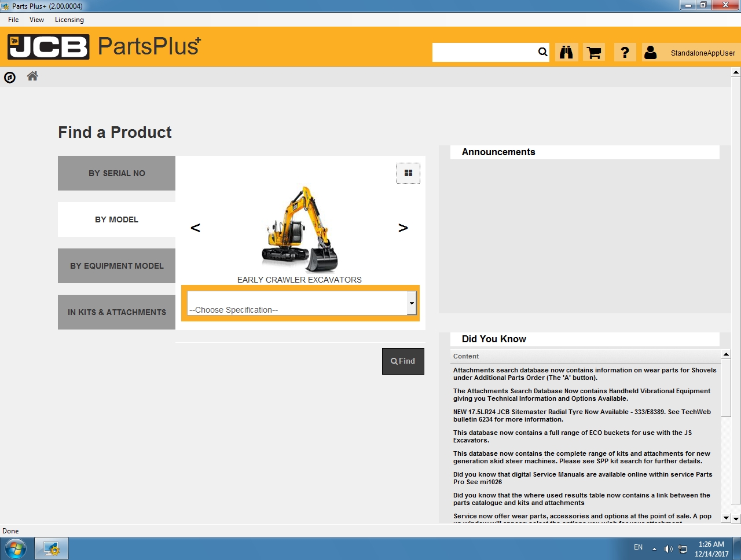This screenshot has width=741, height=560.
Task: Go to the home page icon
Action: click(x=32, y=76)
